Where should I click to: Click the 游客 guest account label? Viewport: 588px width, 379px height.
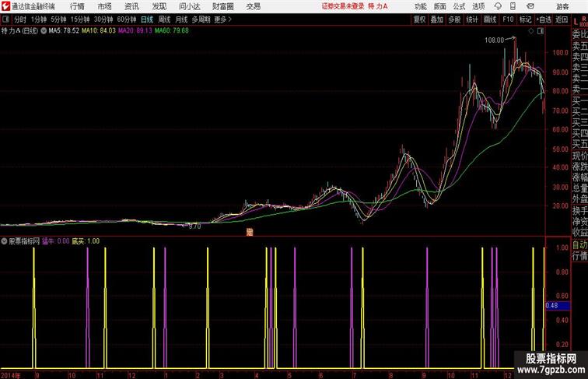(x=562, y=6)
